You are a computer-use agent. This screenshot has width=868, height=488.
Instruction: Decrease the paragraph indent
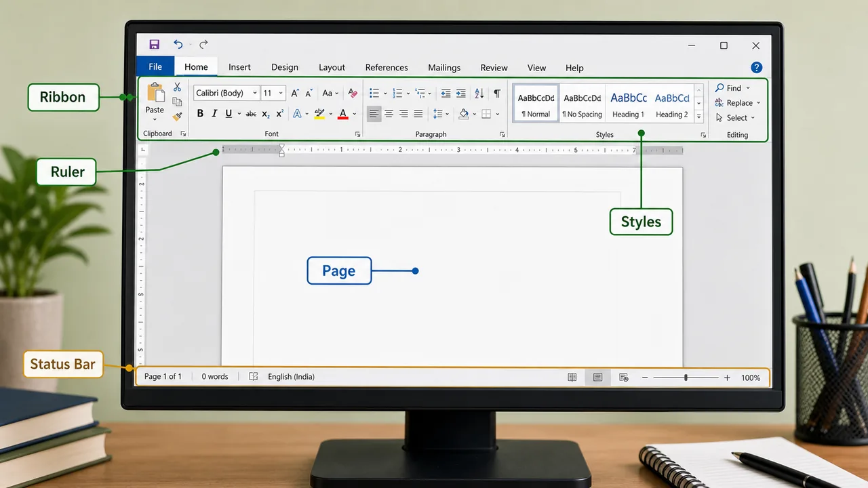tap(446, 94)
